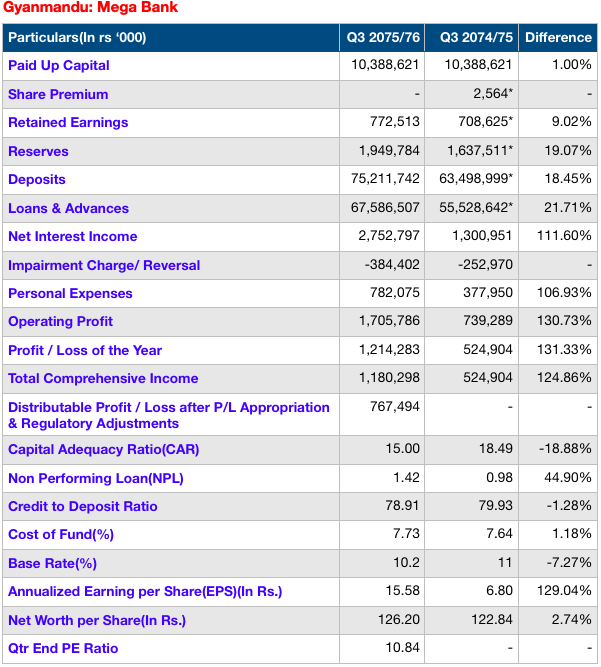Open the 'Reserves' link

[x=38, y=151]
